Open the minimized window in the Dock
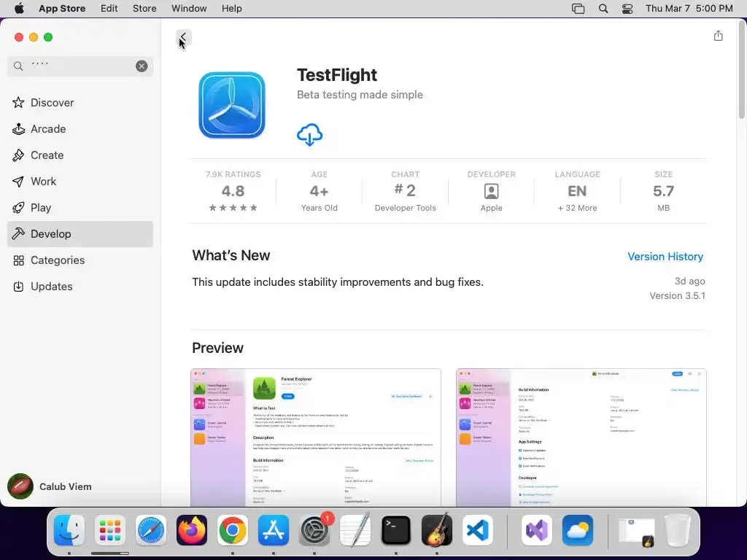Viewport: 747px width, 560px height. pos(636,532)
